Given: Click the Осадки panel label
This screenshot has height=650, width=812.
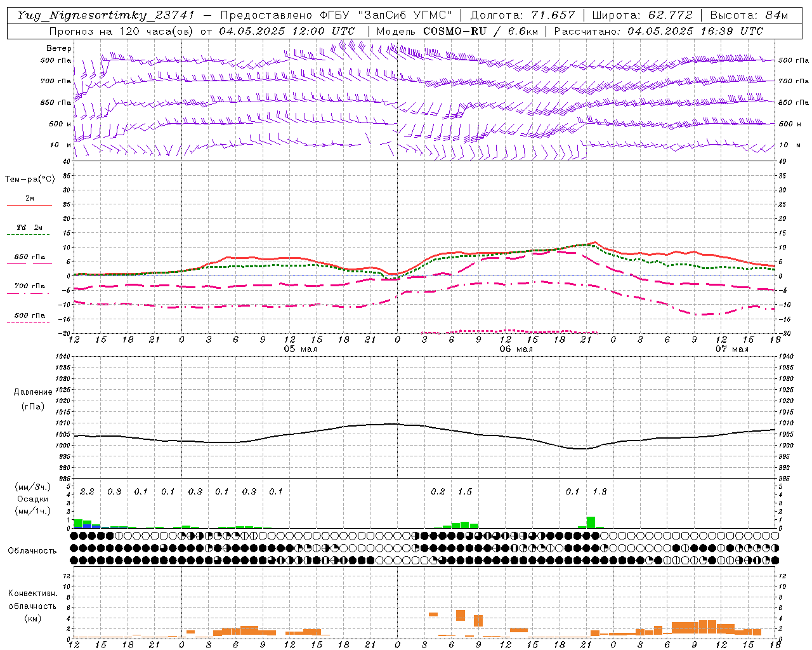Looking at the screenshot, I should click(x=33, y=499).
